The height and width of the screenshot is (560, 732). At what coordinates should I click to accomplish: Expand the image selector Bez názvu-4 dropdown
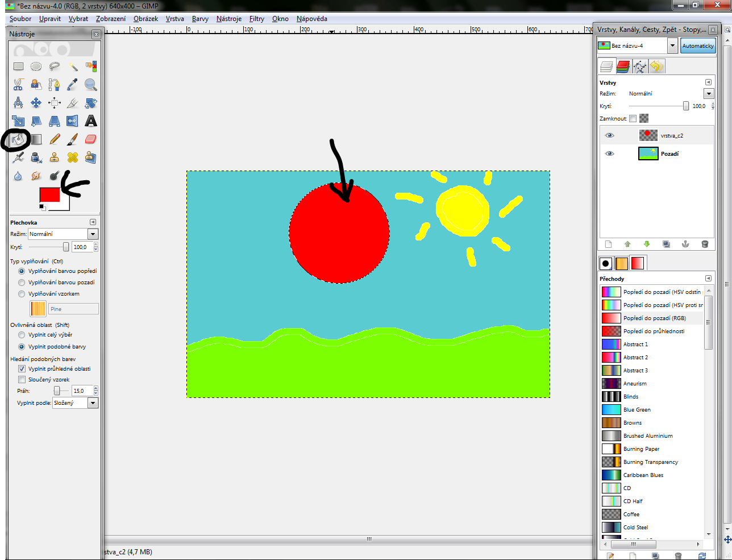point(672,45)
